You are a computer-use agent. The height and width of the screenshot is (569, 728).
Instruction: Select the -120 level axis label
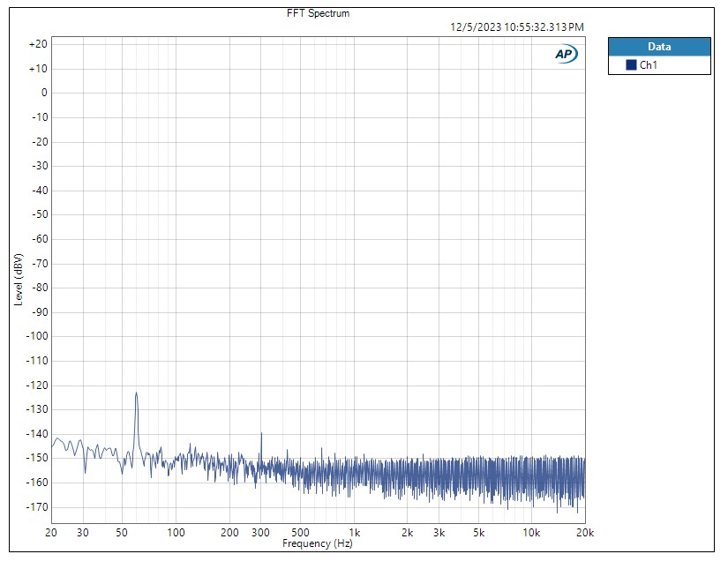pos(37,386)
